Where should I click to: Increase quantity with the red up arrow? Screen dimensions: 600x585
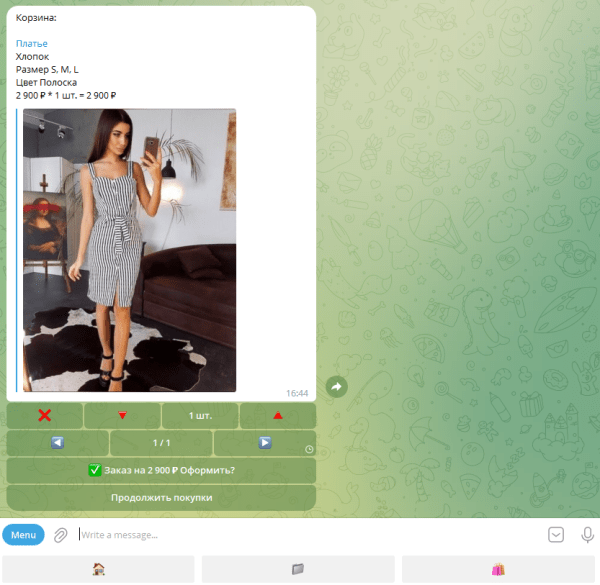pyautogui.click(x=278, y=415)
